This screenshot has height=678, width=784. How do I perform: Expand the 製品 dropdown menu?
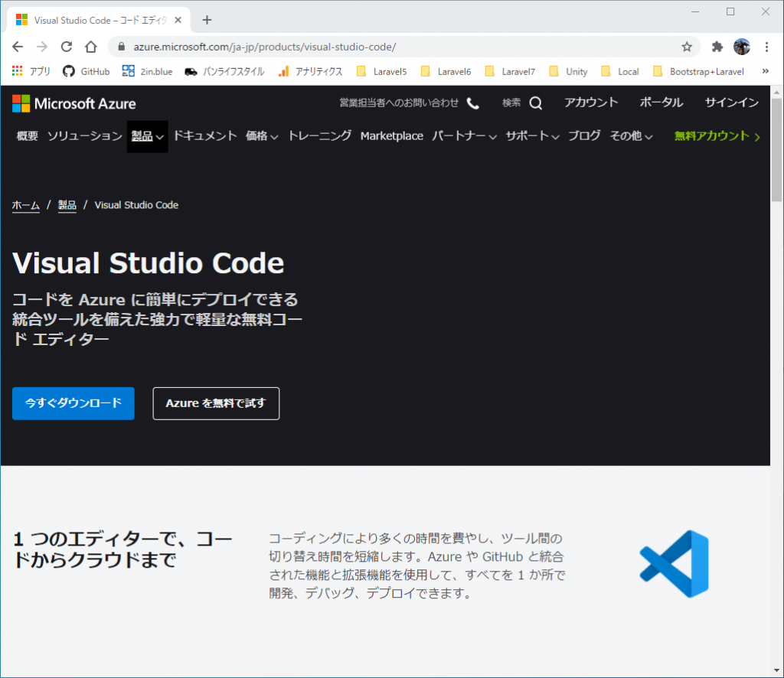coord(147,136)
